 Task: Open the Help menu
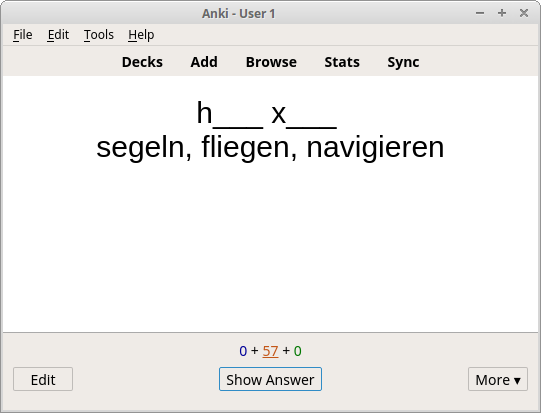[141, 35]
